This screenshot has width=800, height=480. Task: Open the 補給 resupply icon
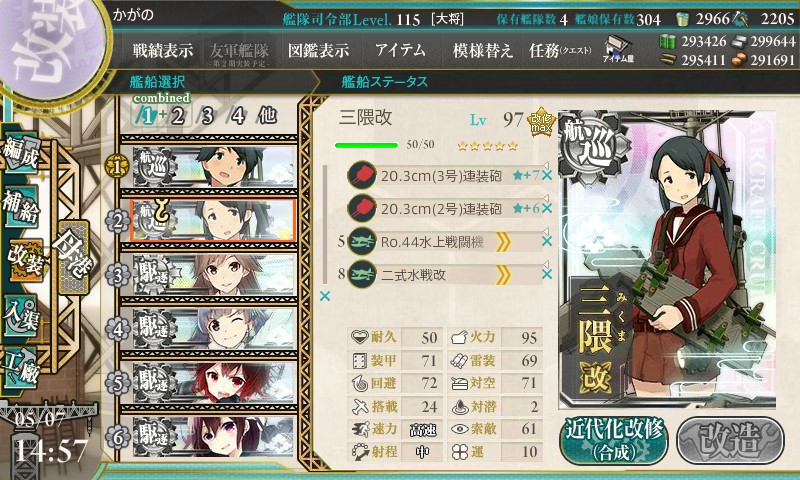pyautogui.click(x=21, y=206)
